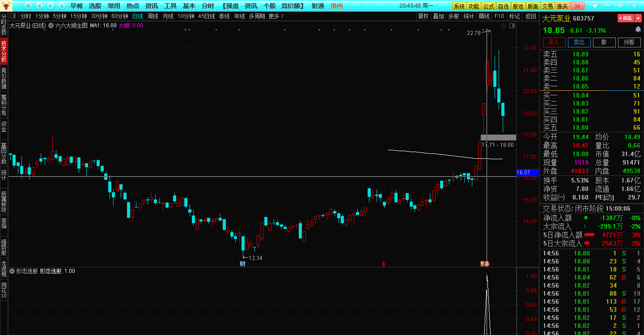The height and width of the screenshot is (335, 644).
Task: Click the 公式 toolbar button
Action: (489, 6)
